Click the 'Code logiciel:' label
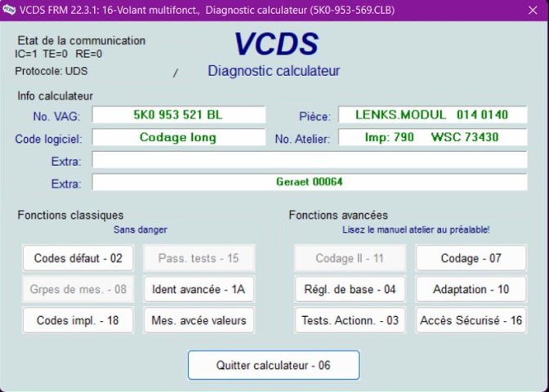 [x=48, y=139]
